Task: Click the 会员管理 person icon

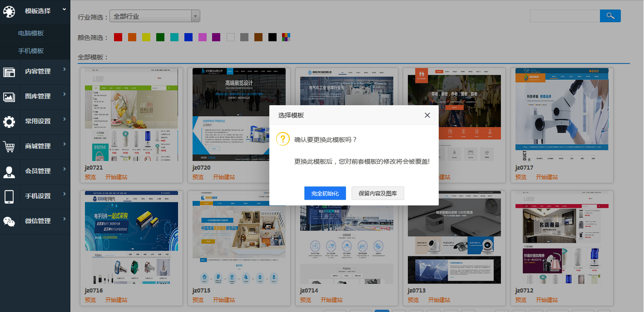Action: pyautogui.click(x=9, y=171)
